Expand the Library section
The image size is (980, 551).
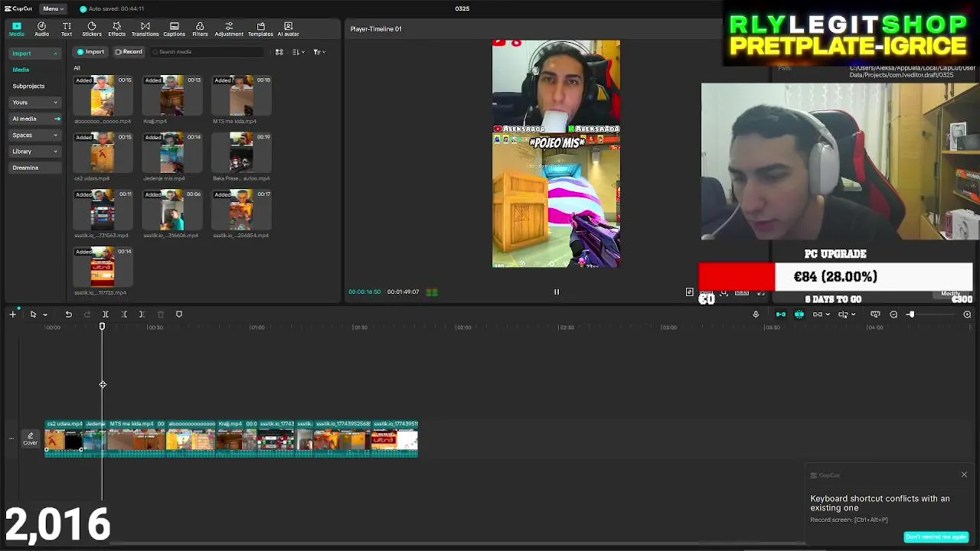pyautogui.click(x=34, y=152)
